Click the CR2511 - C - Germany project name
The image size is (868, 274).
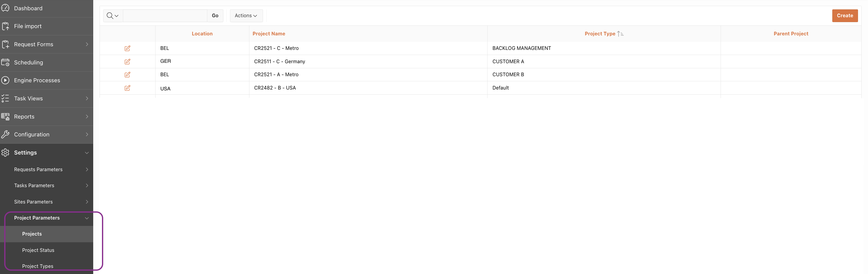pos(280,62)
